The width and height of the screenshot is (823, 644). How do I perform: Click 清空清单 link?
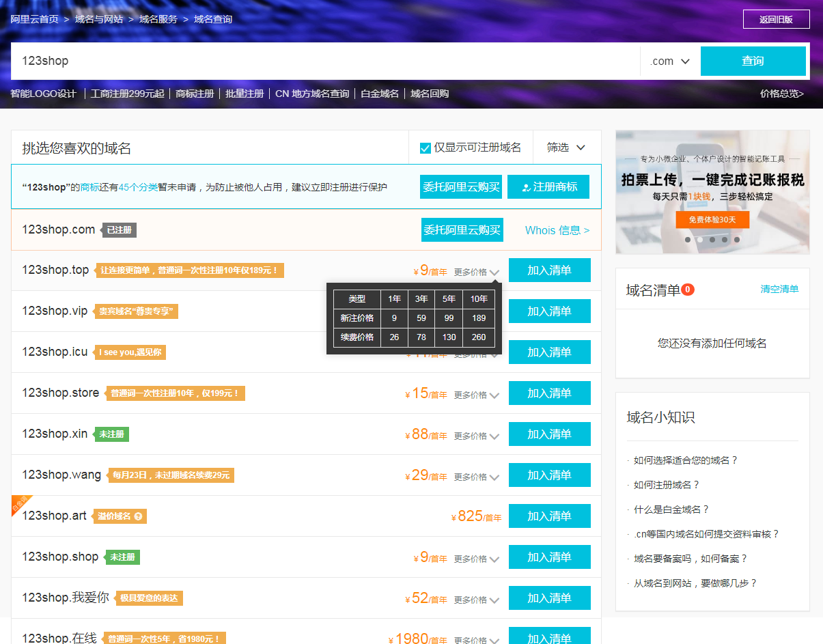pyautogui.click(x=779, y=289)
